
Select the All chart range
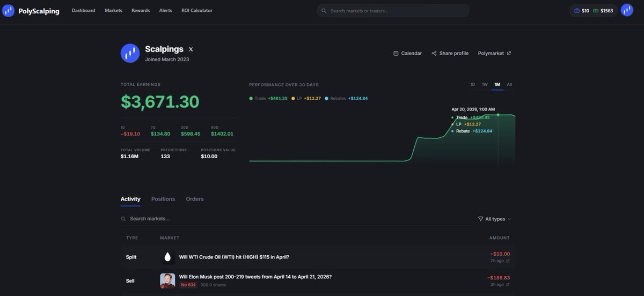point(509,85)
